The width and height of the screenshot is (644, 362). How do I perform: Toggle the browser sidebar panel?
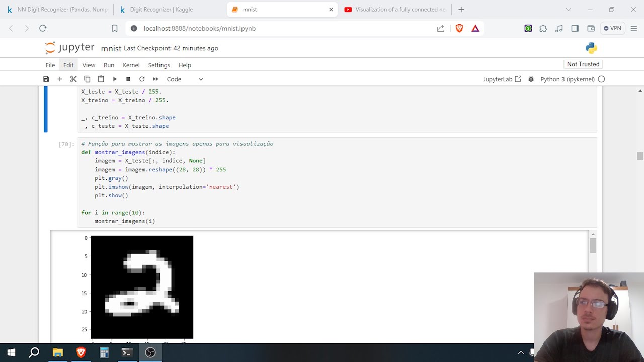[575, 28]
